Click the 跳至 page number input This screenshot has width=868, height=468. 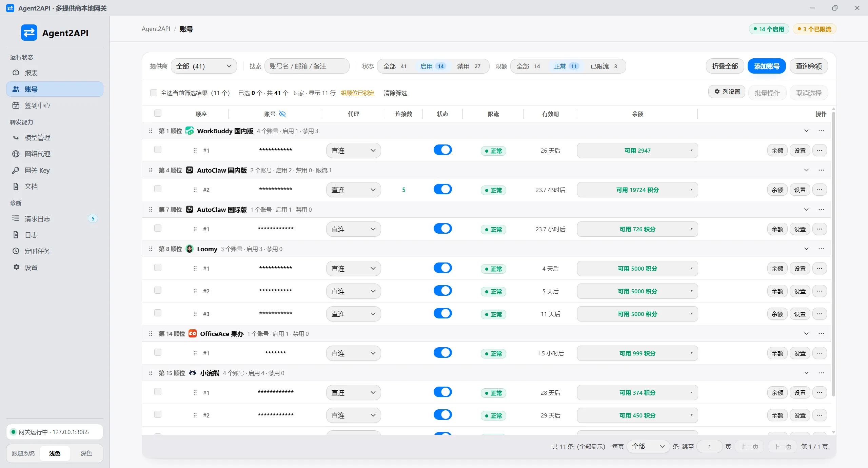pos(709,447)
